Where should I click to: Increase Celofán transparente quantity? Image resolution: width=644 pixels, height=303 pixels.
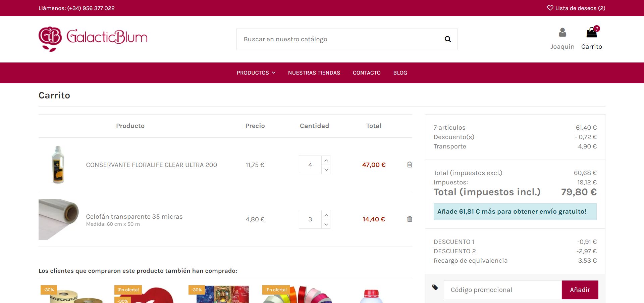326,215
